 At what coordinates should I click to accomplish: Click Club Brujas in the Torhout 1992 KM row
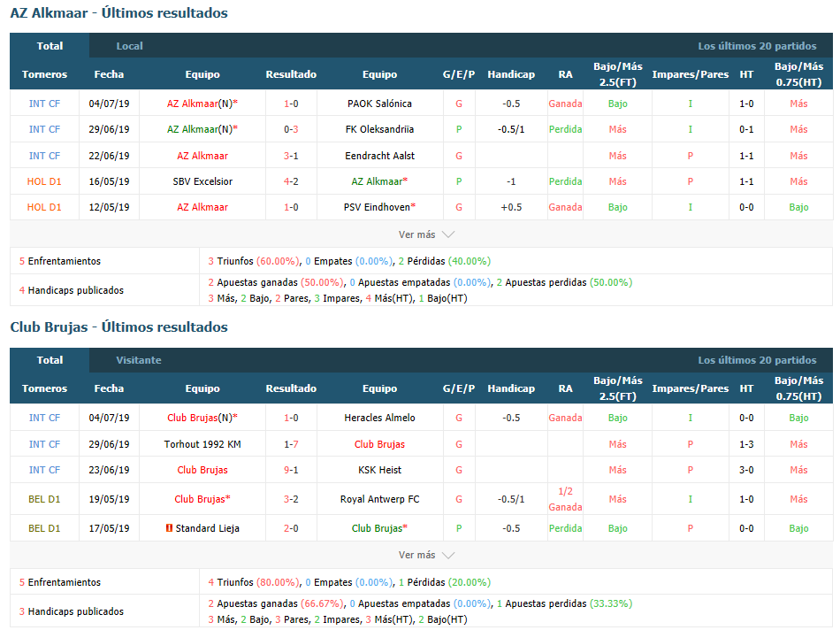(x=380, y=444)
